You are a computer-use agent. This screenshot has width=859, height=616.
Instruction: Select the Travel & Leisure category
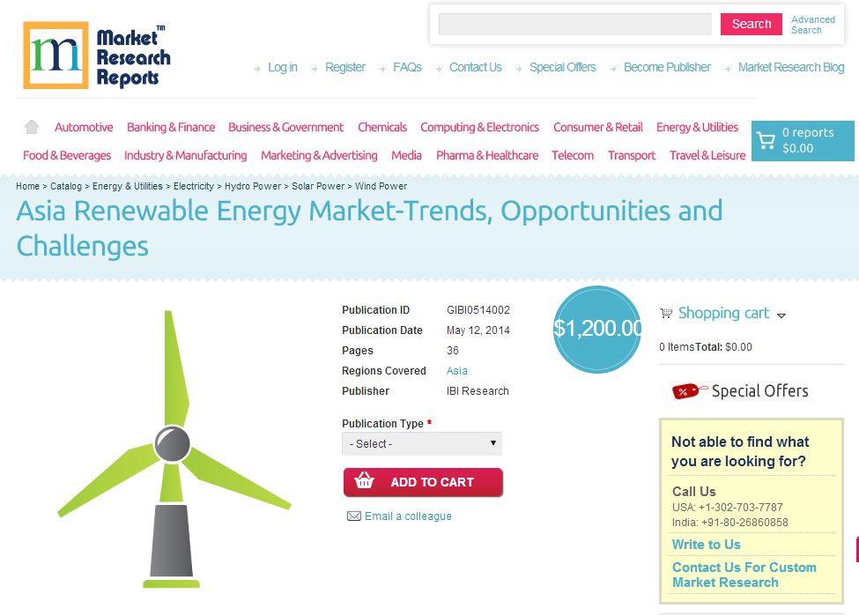tap(707, 156)
